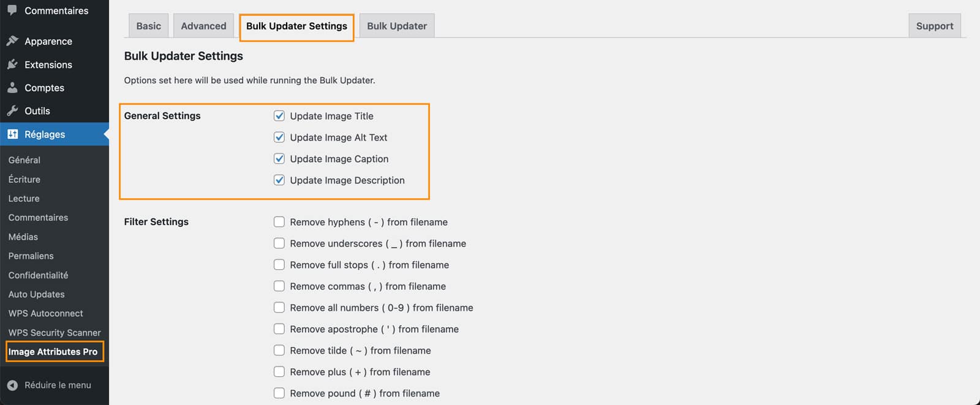Image resolution: width=980 pixels, height=405 pixels.
Task: Click the Comptes user icon
Action: point(12,87)
